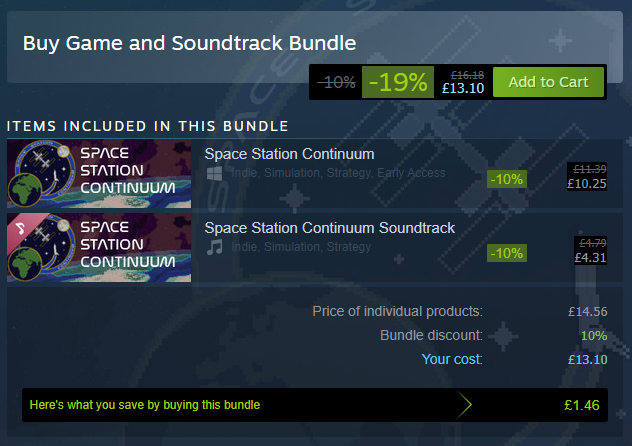Image resolution: width=632 pixels, height=446 pixels.
Task: Click the game's -10% discount badge
Action: coord(507,179)
